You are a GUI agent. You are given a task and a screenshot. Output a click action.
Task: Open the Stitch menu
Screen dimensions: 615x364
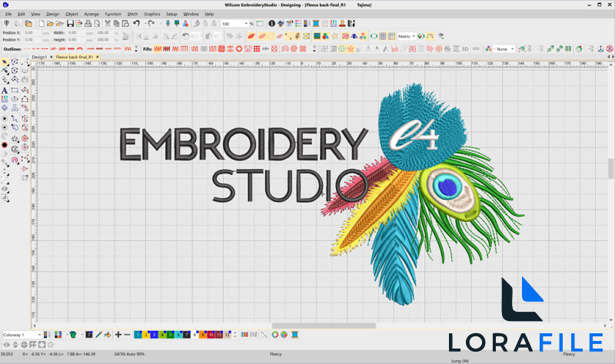132,14
